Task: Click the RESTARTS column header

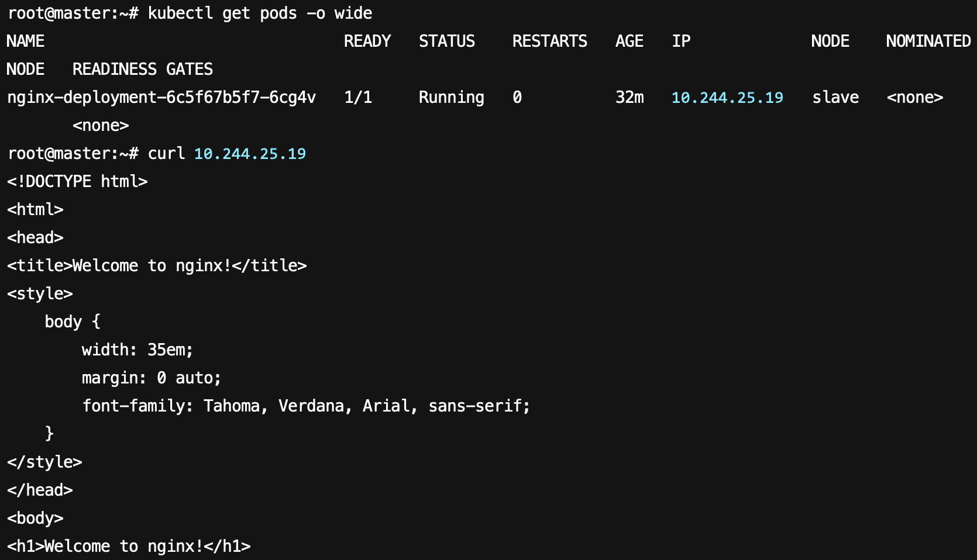Action: coord(550,42)
